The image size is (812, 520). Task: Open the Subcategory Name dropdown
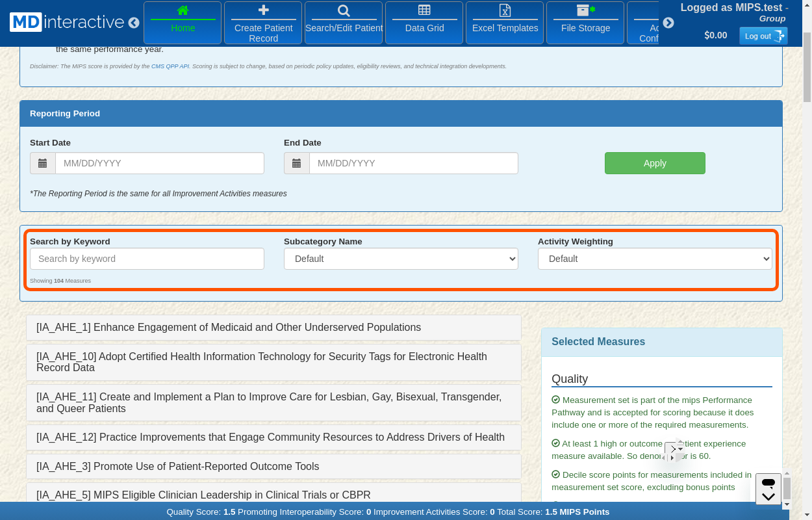[x=401, y=259]
